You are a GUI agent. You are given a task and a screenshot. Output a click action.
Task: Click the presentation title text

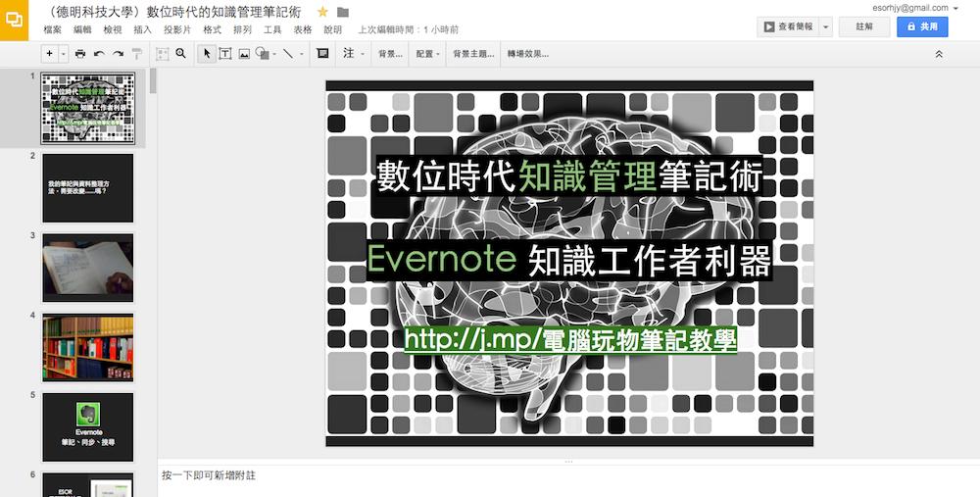pos(173,12)
